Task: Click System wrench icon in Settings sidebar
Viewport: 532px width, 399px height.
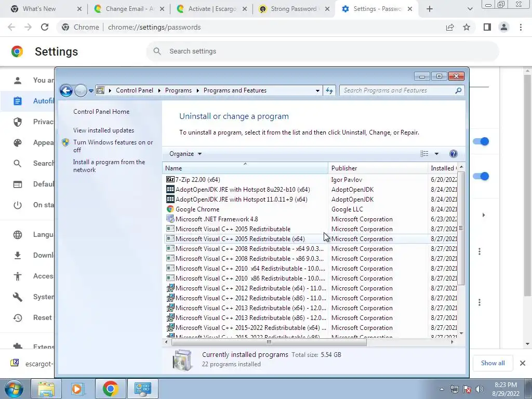Action: [18, 297]
